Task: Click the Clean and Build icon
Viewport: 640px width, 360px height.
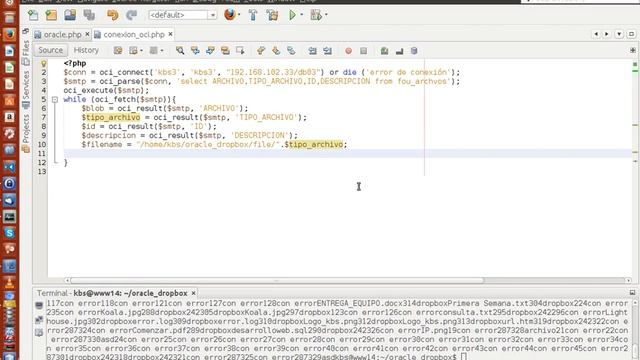Action: pyautogui.click(x=272, y=15)
